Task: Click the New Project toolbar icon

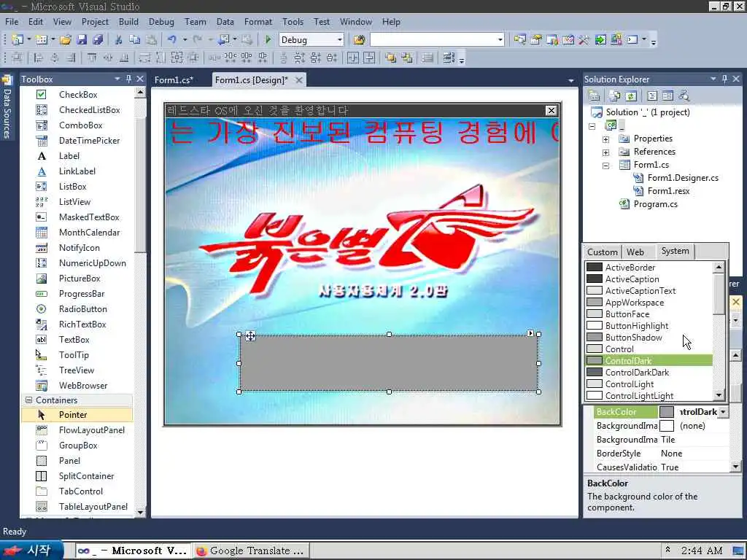Action: [x=18, y=40]
